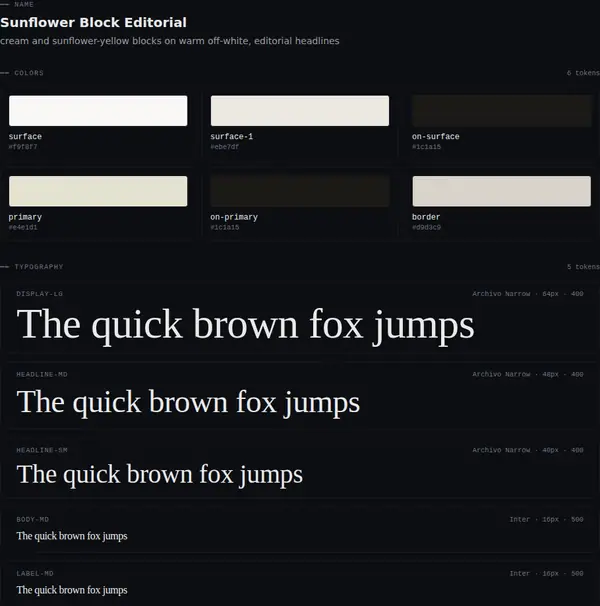The height and width of the screenshot is (606, 600).
Task: Click the LABEL-MD sample sentence
Action: pos(72,591)
